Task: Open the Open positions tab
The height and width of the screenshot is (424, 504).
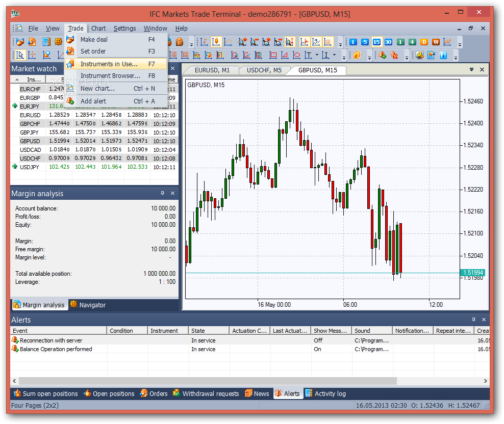Action: tap(109, 393)
